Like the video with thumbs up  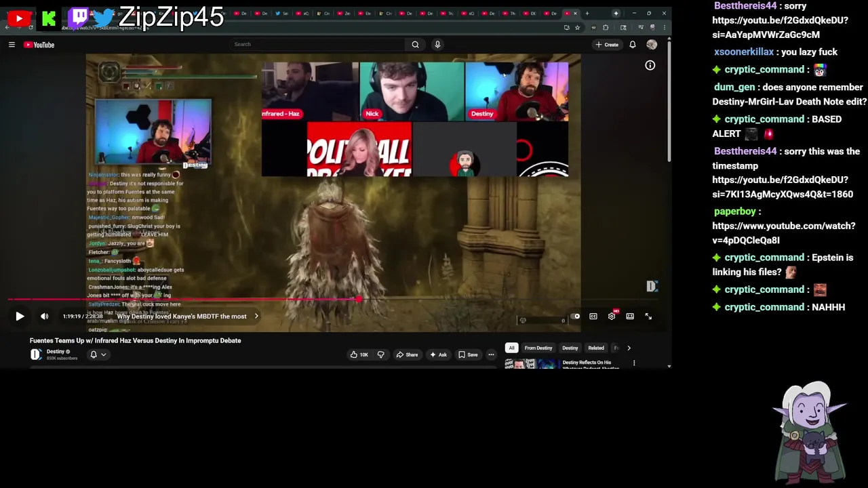tap(359, 354)
